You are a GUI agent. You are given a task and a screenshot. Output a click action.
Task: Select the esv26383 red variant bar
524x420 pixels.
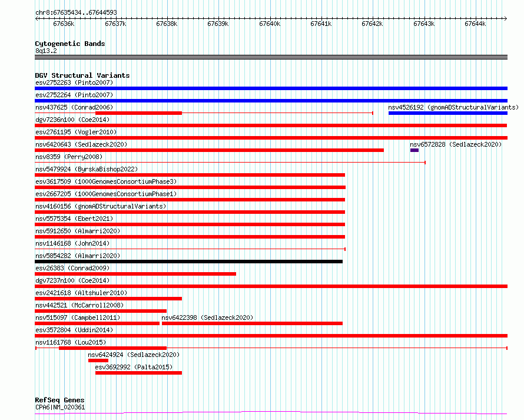(x=135, y=274)
